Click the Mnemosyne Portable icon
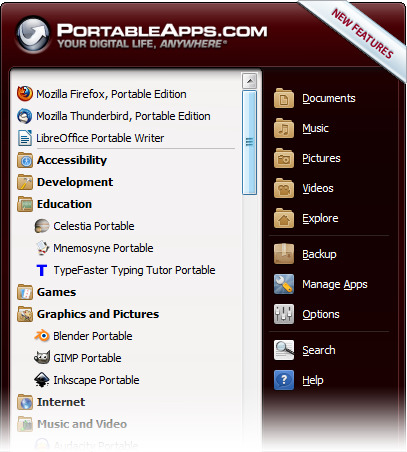The image size is (407, 452). coord(42,248)
